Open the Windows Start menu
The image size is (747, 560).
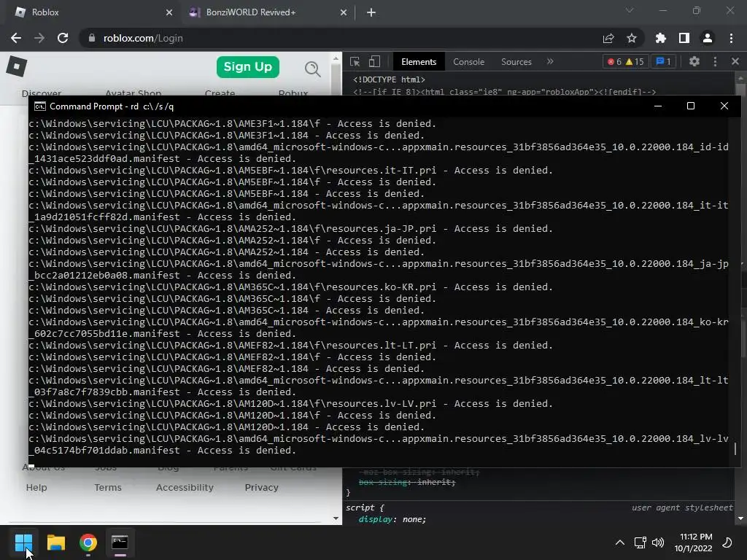click(x=23, y=542)
